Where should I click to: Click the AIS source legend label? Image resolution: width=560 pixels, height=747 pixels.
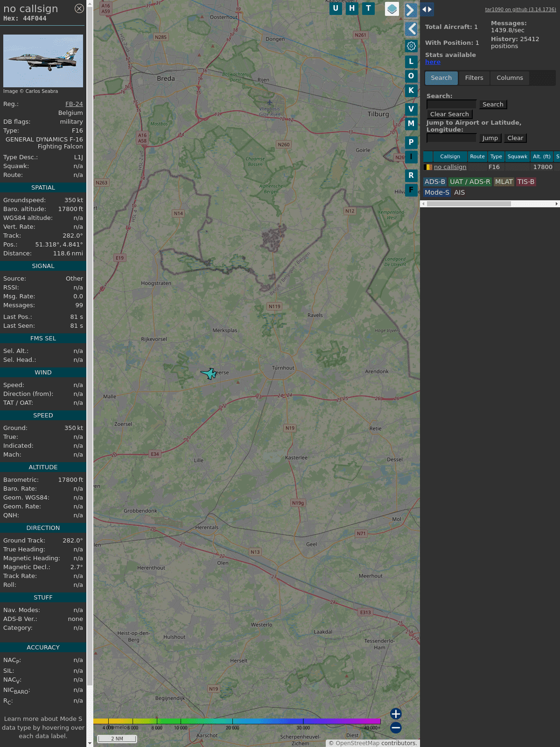coord(459,192)
